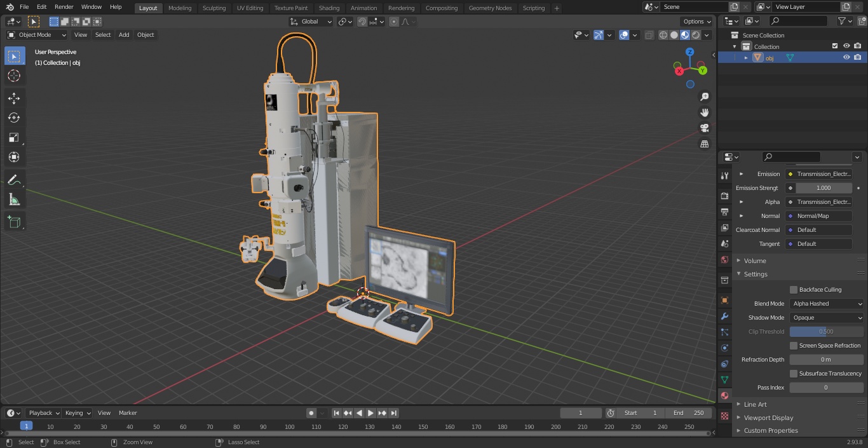Activate the Rotate tool
Image resolution: width=868 pixels, height=448 pixels.
click(14, 118)
